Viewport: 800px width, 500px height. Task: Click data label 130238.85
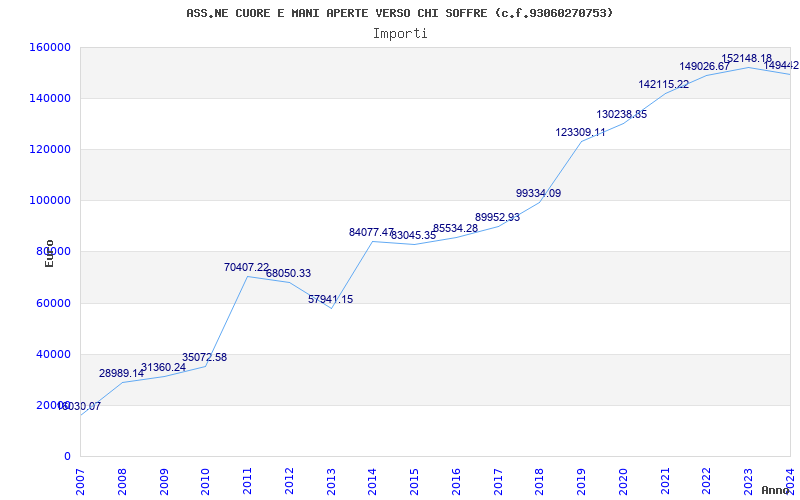(x=621, y=115)
